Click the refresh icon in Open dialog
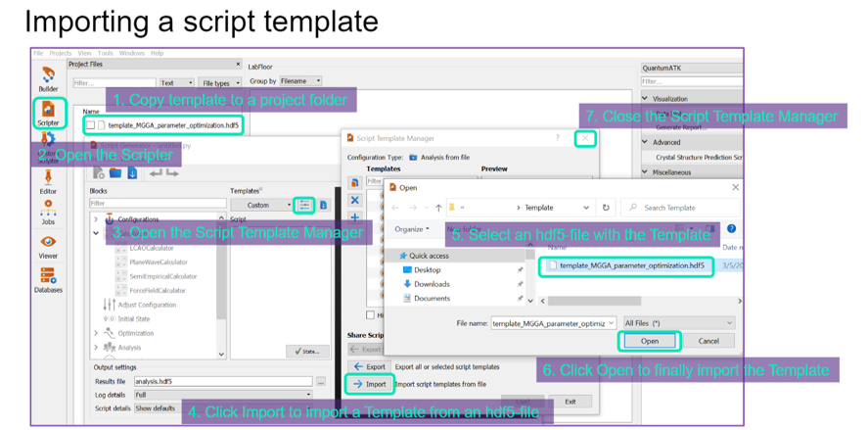The image size is (868, 430). pos(606,208)
